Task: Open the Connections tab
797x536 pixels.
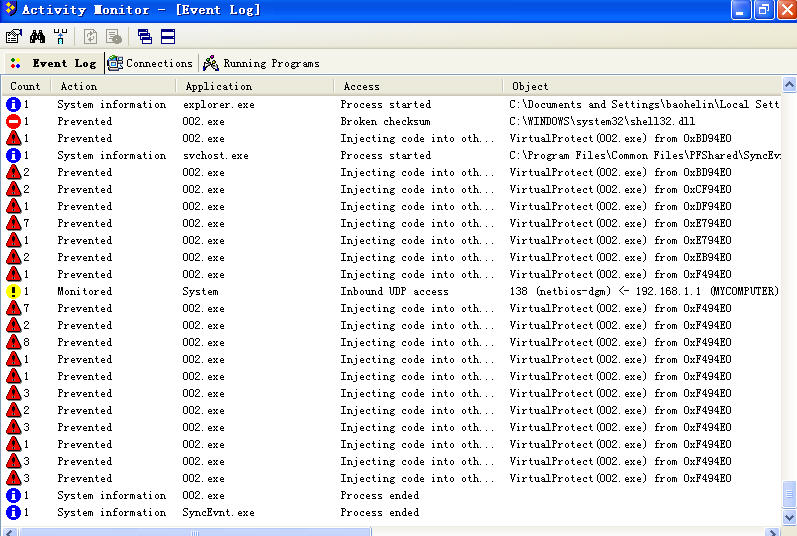Action: click(x=150, y=63)
